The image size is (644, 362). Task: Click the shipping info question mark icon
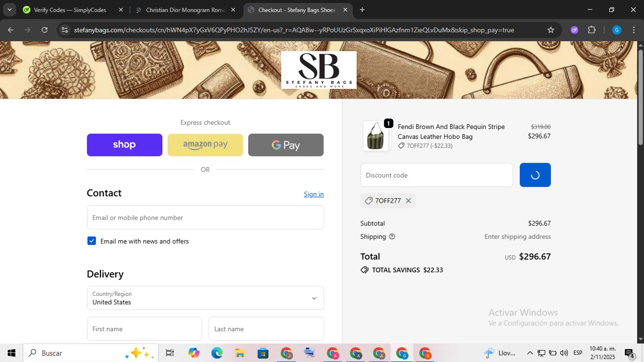tap(392, 237)
